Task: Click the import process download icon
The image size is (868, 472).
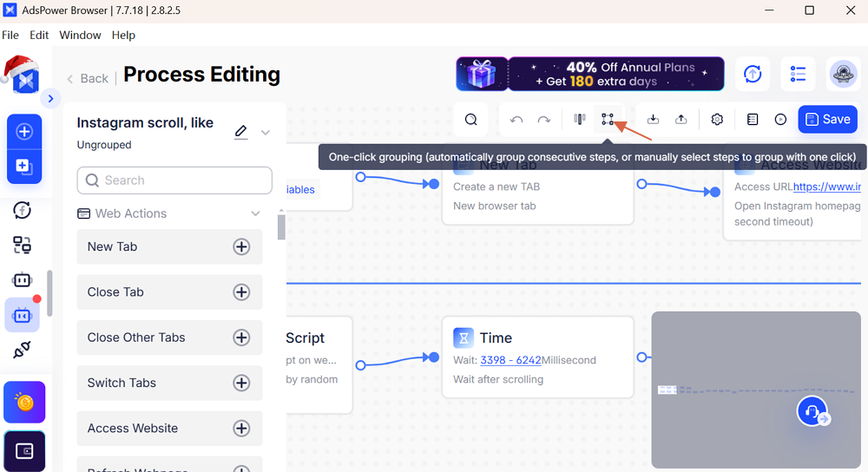Action: [x=654, y=120]
